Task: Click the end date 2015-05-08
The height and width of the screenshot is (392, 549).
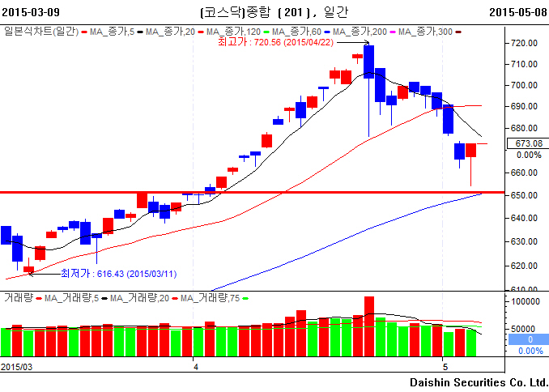Action: pyautogui.click(x=517, y=13)
